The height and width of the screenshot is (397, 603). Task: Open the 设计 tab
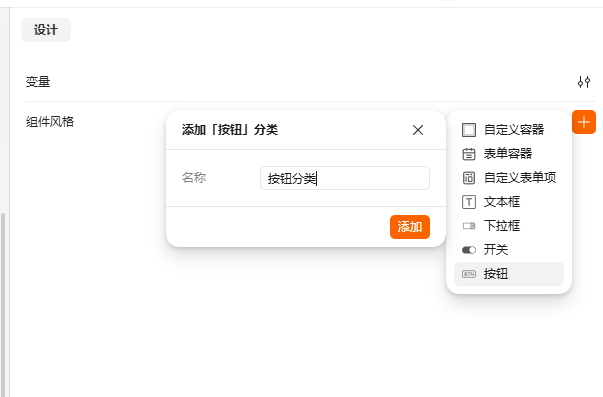click(x=46, y=30)
